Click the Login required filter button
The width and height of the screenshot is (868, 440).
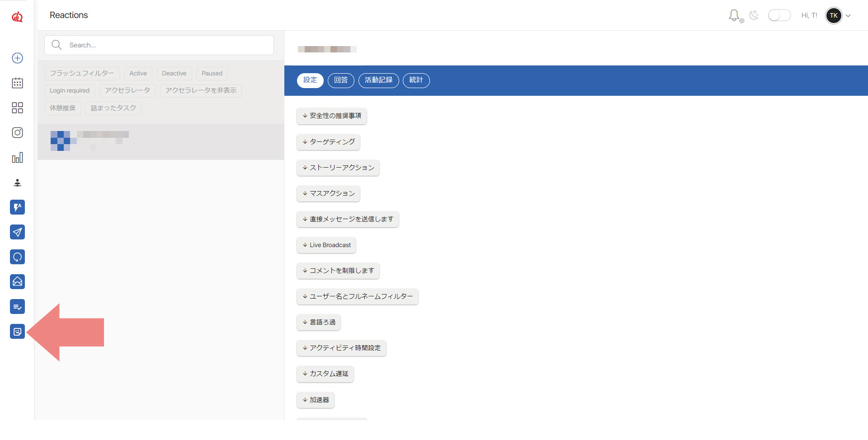[x=70, y=91]
